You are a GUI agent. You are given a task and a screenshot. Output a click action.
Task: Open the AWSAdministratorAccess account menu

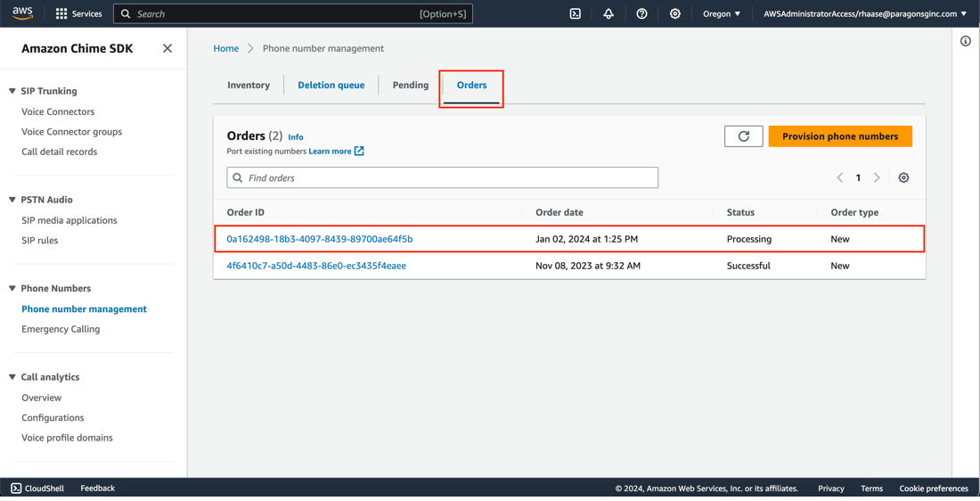[x=865, y=13]
